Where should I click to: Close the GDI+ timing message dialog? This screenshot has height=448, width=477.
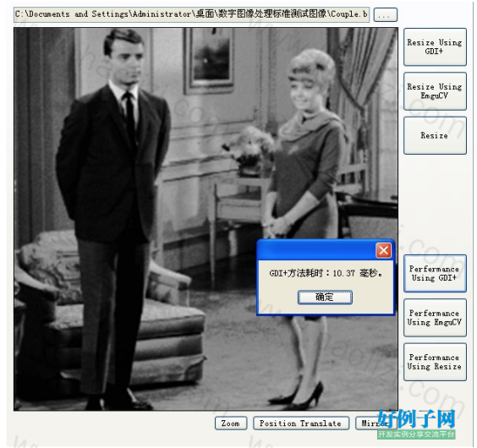pos(383,250)
